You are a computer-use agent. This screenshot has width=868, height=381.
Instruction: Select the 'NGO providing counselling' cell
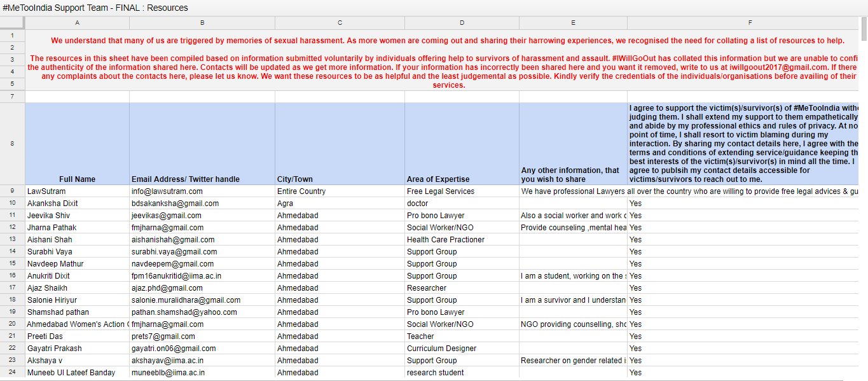[573, 324]
